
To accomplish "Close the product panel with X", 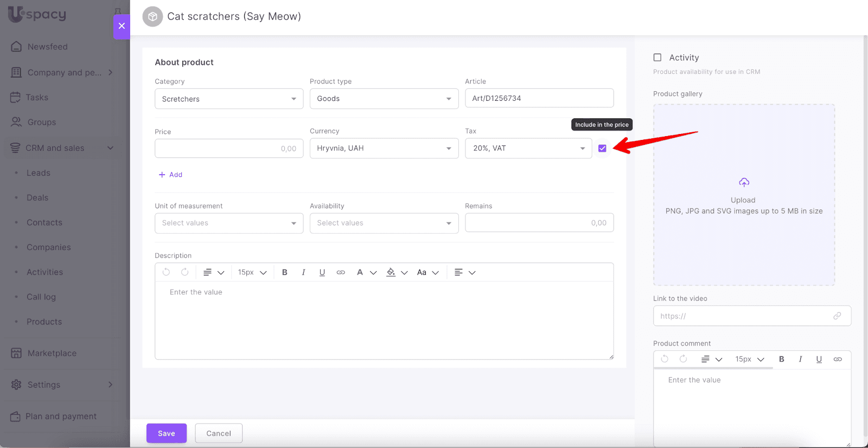I will pyautogui.click(x=122, y=26).
